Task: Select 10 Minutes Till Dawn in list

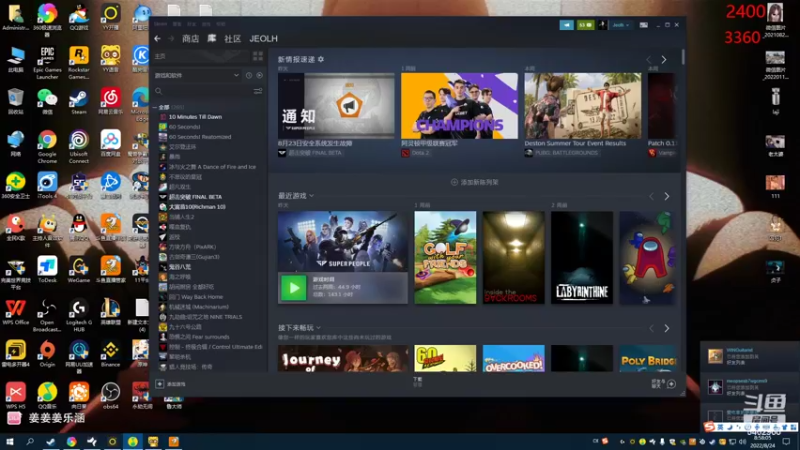Action: coord(195,117)
